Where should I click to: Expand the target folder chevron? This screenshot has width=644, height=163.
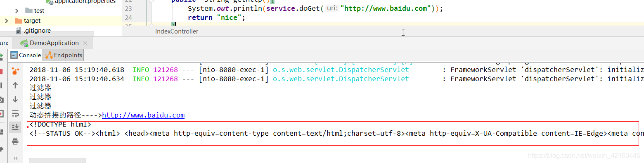point(6,21)
